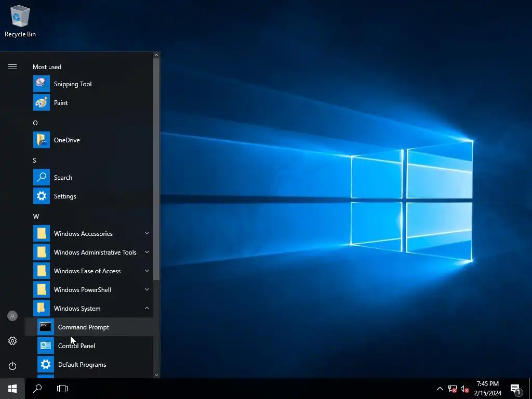Click the Show desktop sliver at taskbar end
Screen dimensions: 532x399
(x=530, y=389)
